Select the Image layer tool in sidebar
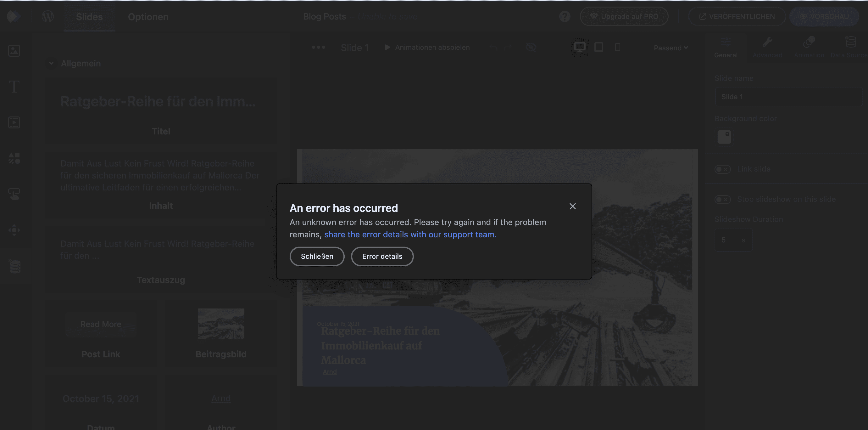868x430 pixels. tap(14, 51)
